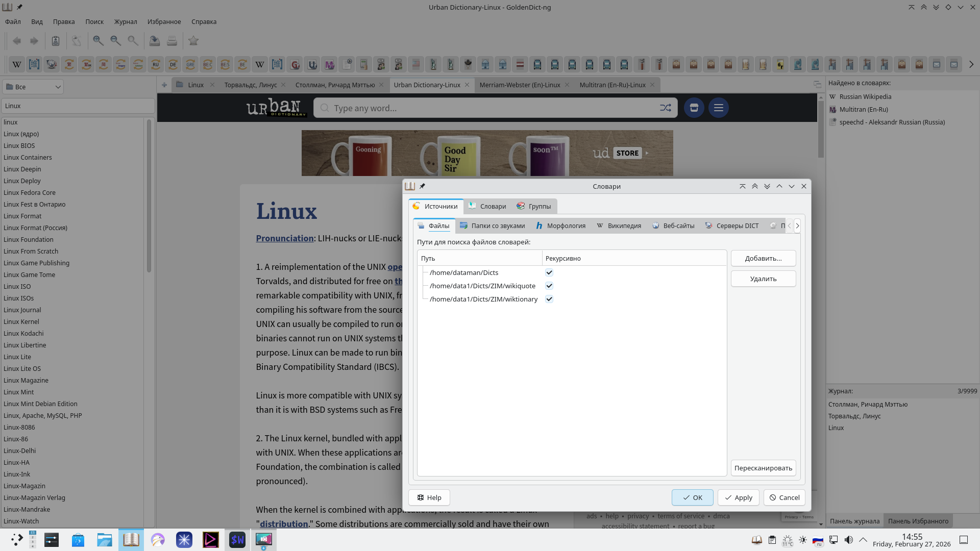Image resolution: width=980 pixels, height=551 pixels.
Task: Switch to the Группы tab
Action: coord(534,206)
